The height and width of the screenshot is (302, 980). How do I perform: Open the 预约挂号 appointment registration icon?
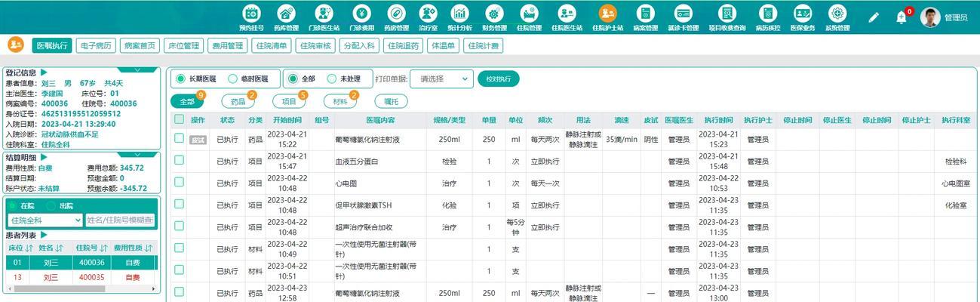(x=251, y=14)
